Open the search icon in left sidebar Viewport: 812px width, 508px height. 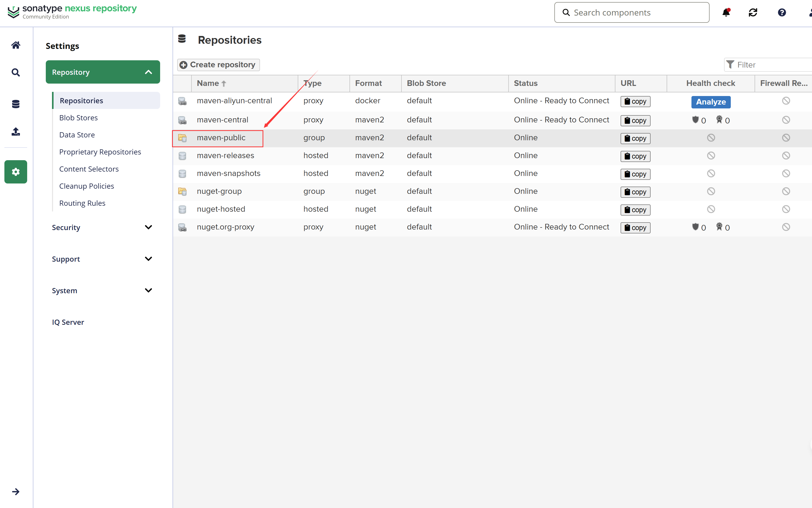point(16,72)
